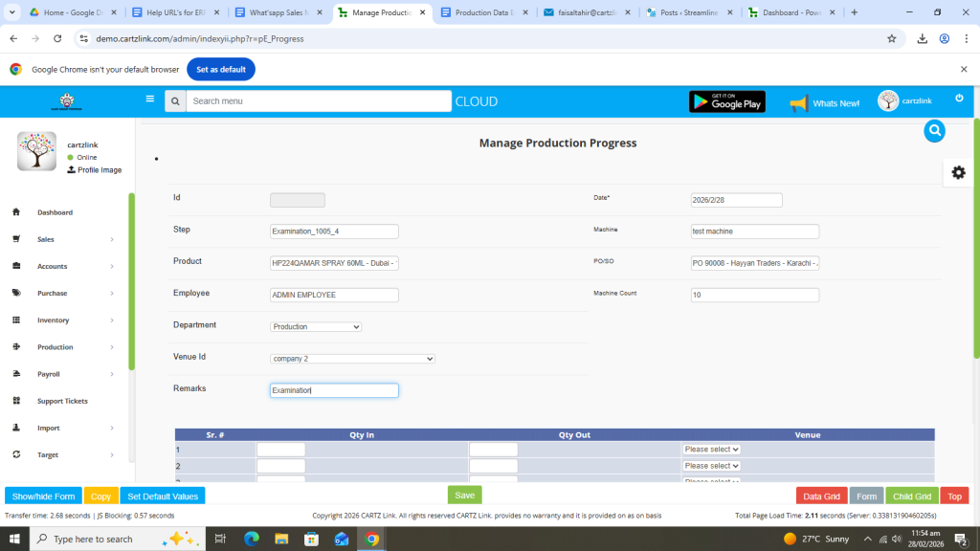Image resolution: width=980 pixels, height=551 pixels.
Task: Open the Venue Id dropdown
Action: (352, 359)
